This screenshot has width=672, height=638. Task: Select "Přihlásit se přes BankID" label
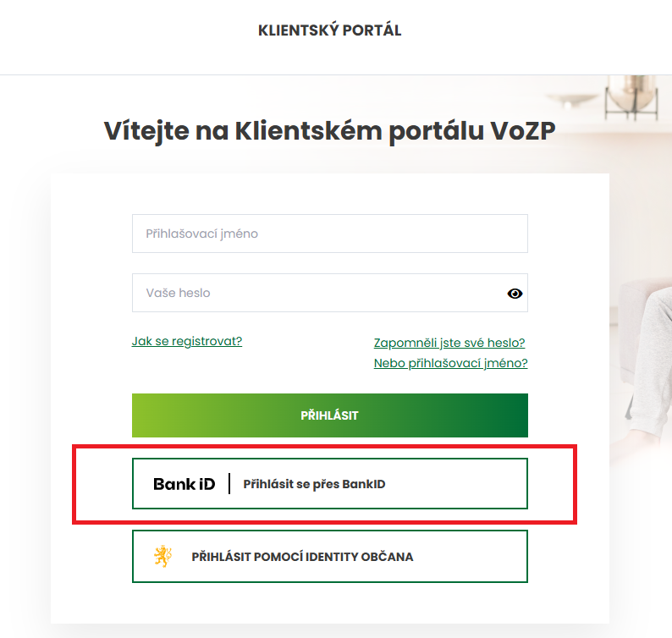point(314,485)
